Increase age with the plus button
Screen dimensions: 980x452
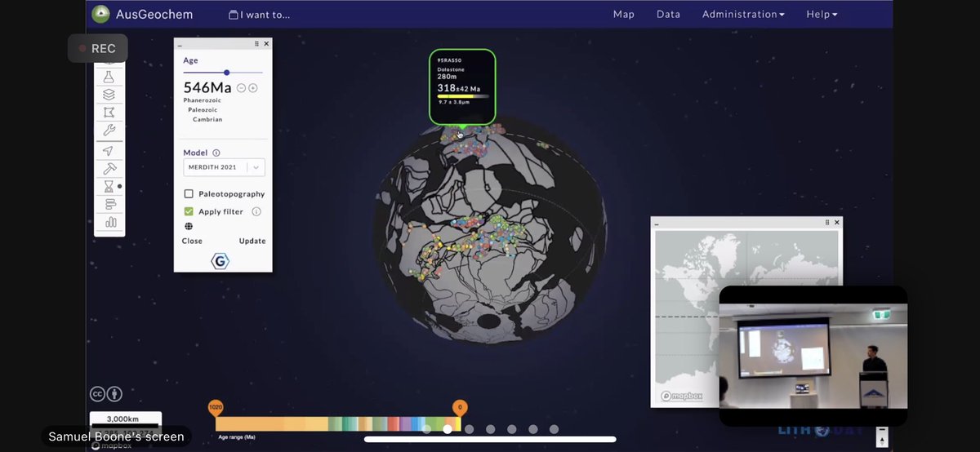[x=253, y=88]
